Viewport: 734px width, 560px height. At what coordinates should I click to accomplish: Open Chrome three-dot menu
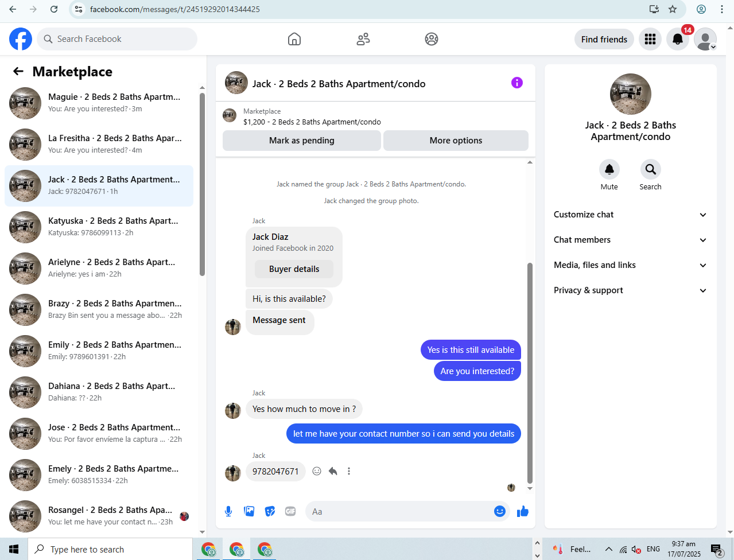point(722,9)
